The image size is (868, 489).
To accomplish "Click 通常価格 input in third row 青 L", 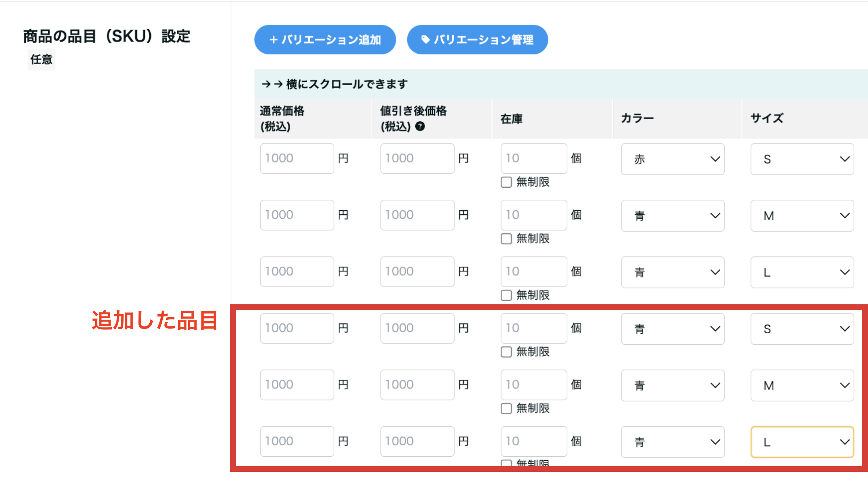I will pyautogui.click(x=297, y=271).
